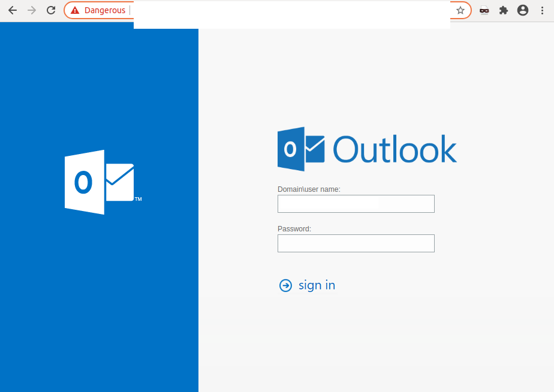
Task: Click the sign in link
Action: pyautogui.click(x=317, y=285)
